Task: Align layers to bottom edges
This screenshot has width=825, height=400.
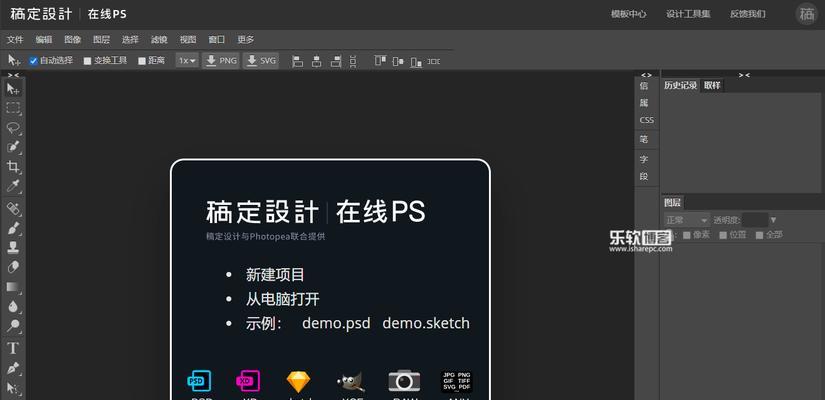Action: pyautogui.click(x=416, y=62)
